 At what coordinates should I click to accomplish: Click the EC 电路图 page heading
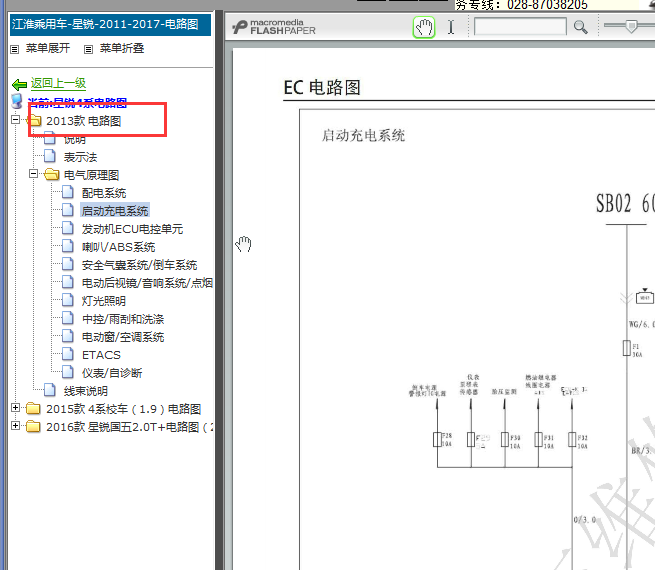(x=322, y=88)
